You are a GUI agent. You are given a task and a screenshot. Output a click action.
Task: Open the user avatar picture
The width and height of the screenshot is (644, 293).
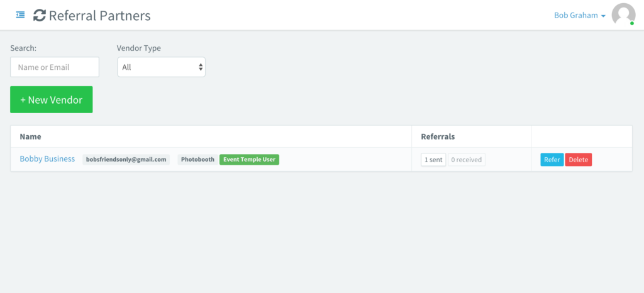tap(623, 14)
